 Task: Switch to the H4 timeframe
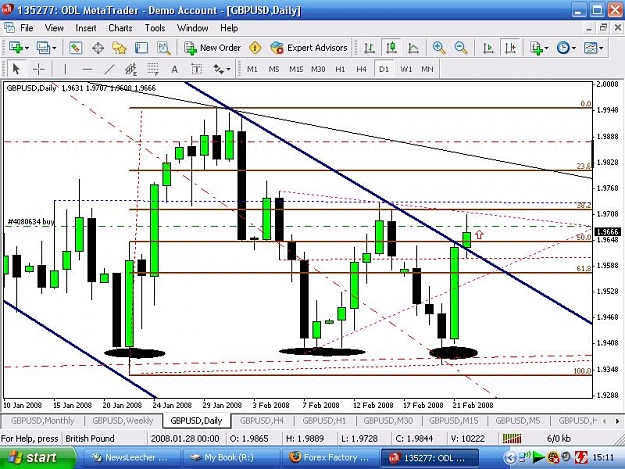click(x=362, y=69)
